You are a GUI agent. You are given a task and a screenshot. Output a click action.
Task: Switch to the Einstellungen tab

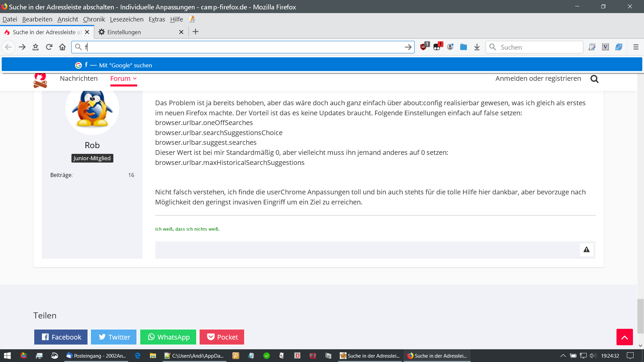(x=124, y=32)
